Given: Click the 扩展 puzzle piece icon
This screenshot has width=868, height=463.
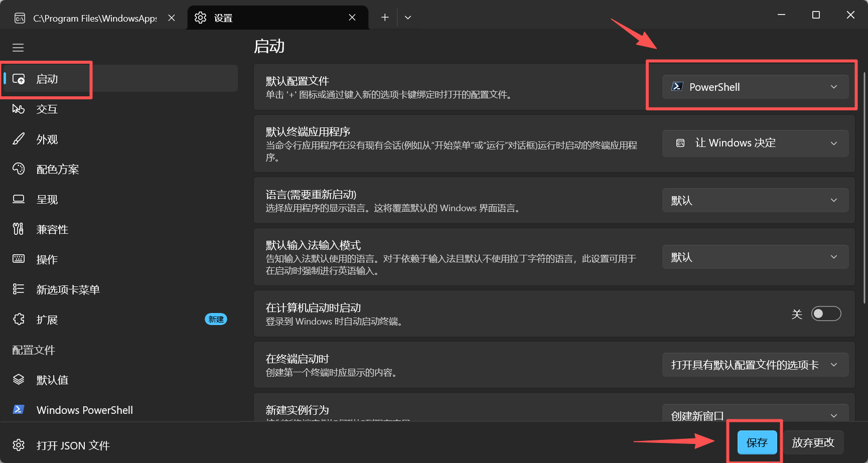Looking at the screenshot, I should 19,319.
